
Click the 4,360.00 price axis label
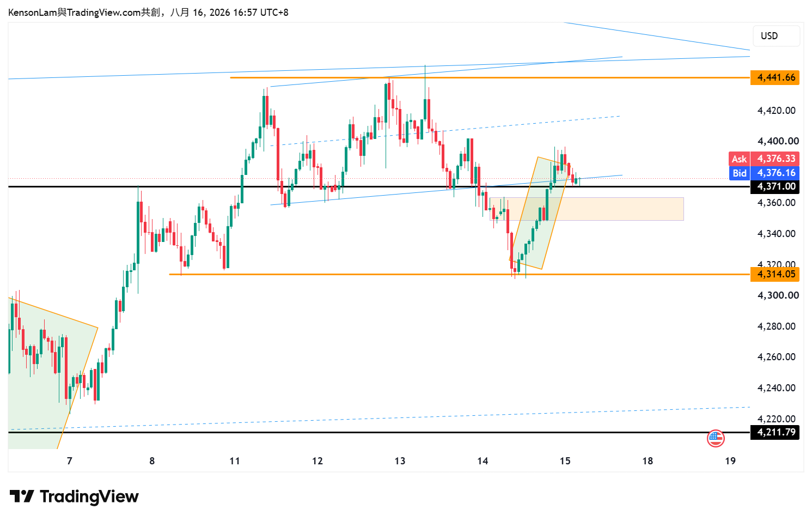(777, 203)
